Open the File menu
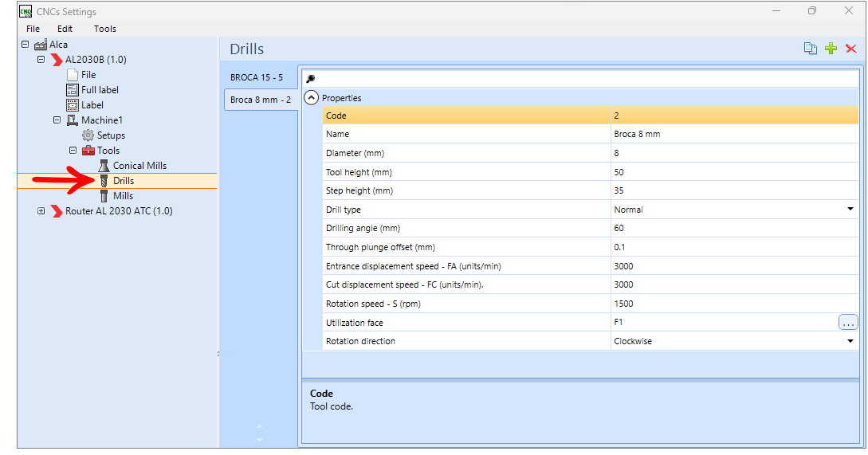The image size is (868, 455). 33,29
